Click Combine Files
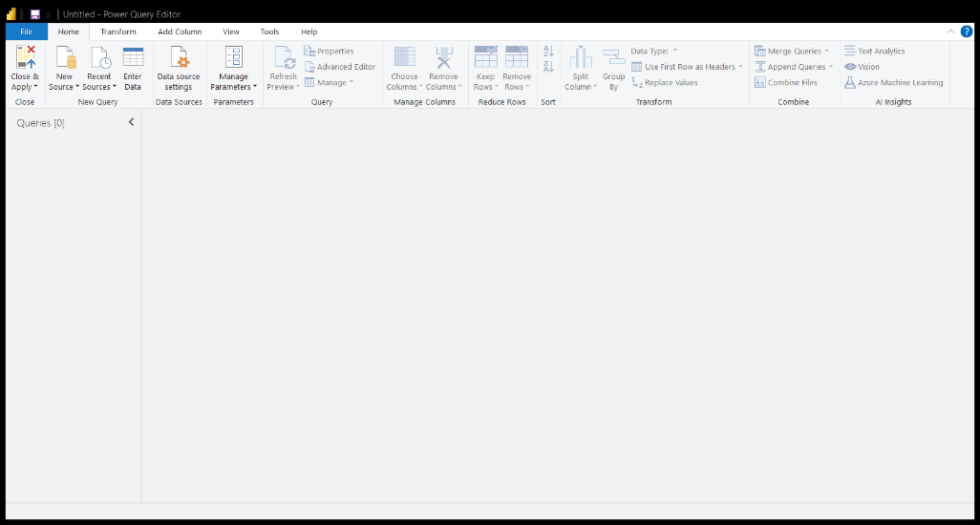Screen dimensions: 980x525 click(x=786, y=82)
